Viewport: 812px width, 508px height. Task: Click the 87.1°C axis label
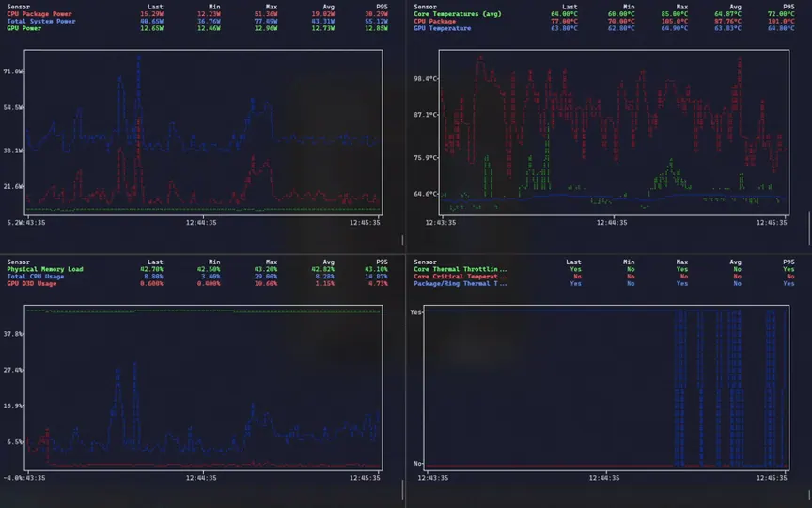click(x=425, y=115)
